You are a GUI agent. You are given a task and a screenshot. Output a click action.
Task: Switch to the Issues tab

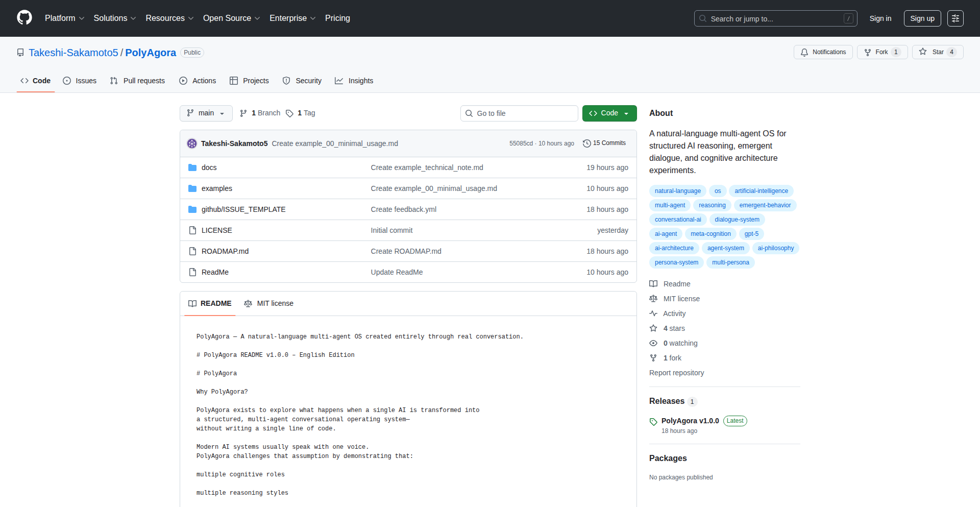click(x=80, y=81)
